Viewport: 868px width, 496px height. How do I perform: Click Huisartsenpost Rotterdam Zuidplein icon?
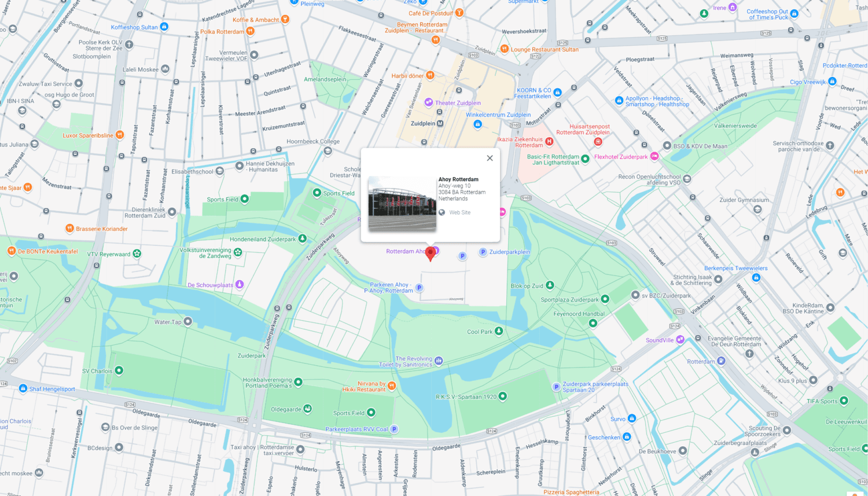(598, 141)
